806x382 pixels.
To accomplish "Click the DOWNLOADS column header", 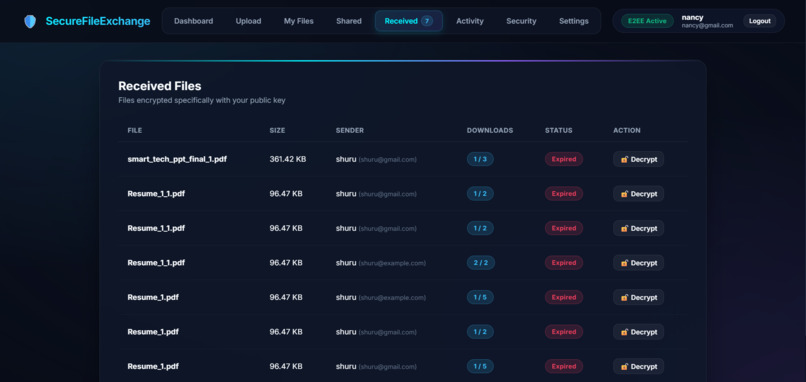I will click(x=490, y=131).
